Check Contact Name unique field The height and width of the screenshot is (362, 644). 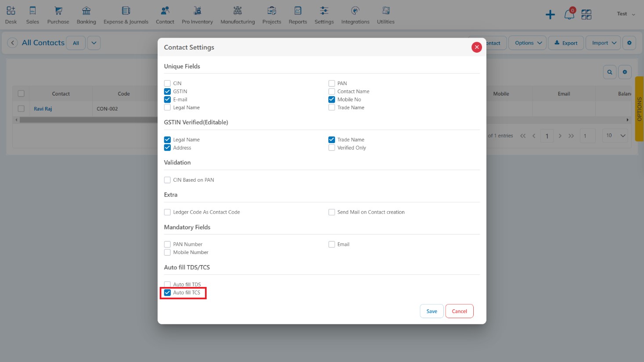point(331,91)
